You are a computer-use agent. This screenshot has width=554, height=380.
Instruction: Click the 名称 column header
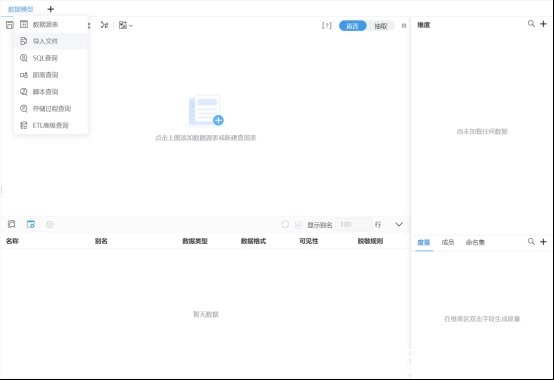point(12,241)
